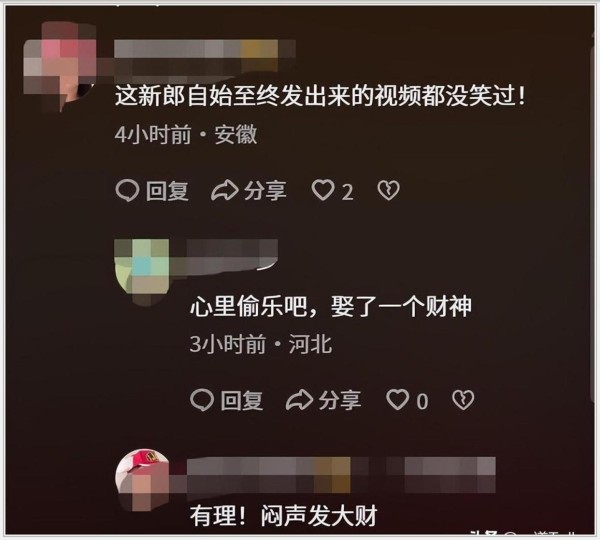Viewport: 600px width, 540px height.
Task: Click the reply bubble icon under the Anhui comment
Action: 127,190
